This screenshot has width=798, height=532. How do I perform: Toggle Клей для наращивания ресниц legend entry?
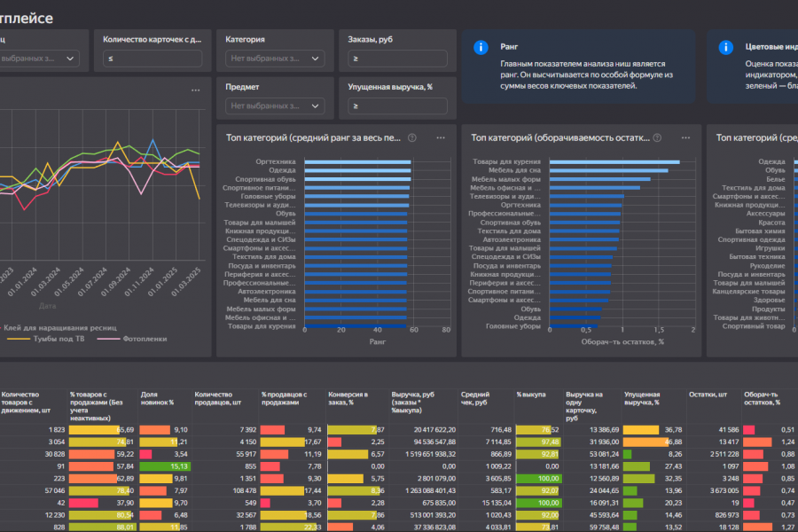(59, 328)
